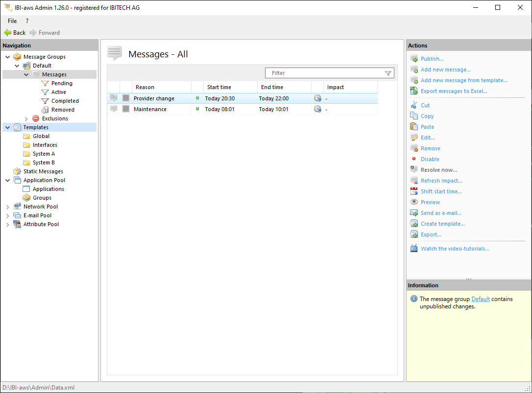Open the ? help menu

coord(27,21)
